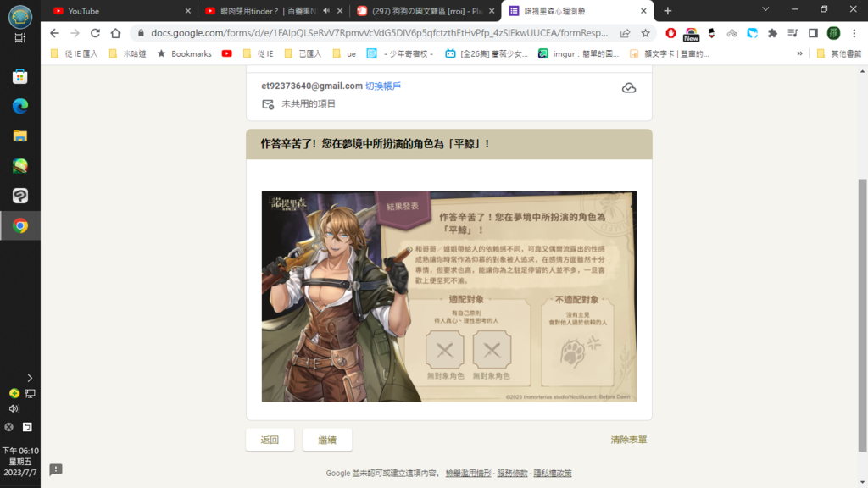Image resolution: width=868 pixels, height=488 pixels.
Task: Click the 繼續 continue button
Action: tap(327, 440)
